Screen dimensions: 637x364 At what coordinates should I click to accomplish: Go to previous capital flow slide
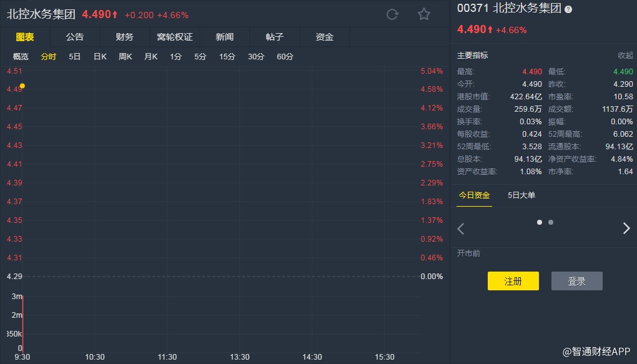pyautogui.click(x=461, y=229)
